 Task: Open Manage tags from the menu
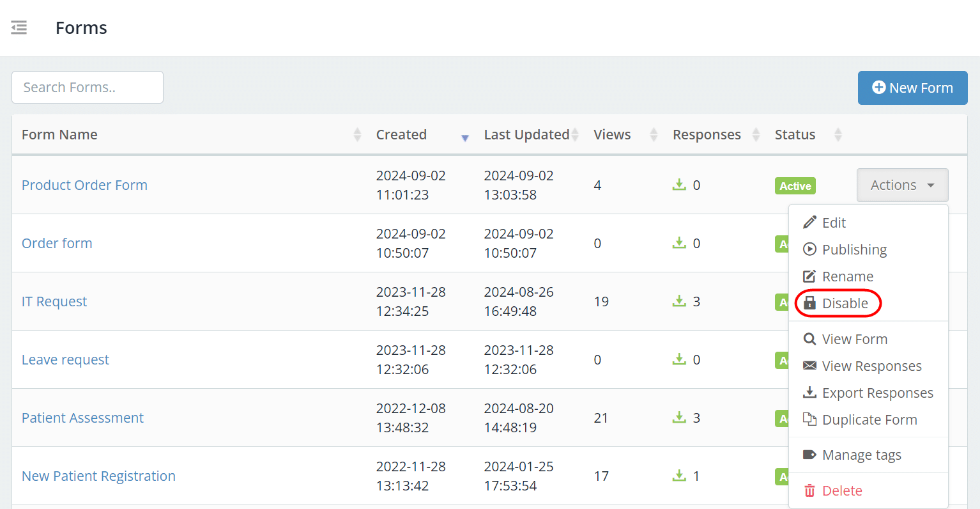click(868, 455)
